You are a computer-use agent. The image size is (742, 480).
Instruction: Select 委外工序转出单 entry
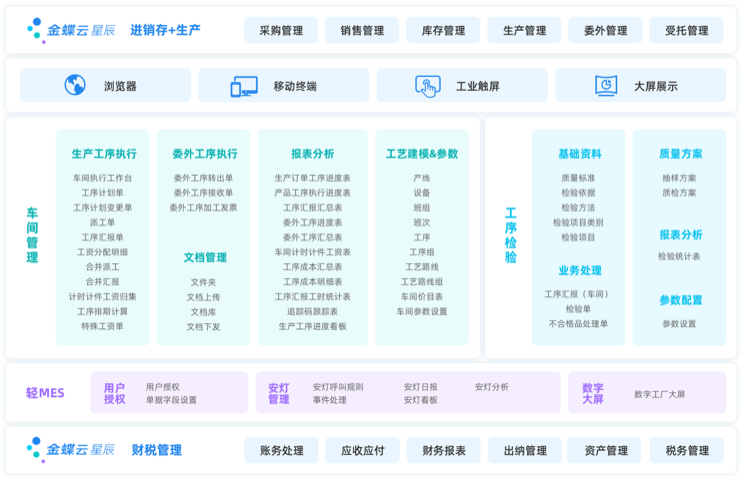(203, 178)
